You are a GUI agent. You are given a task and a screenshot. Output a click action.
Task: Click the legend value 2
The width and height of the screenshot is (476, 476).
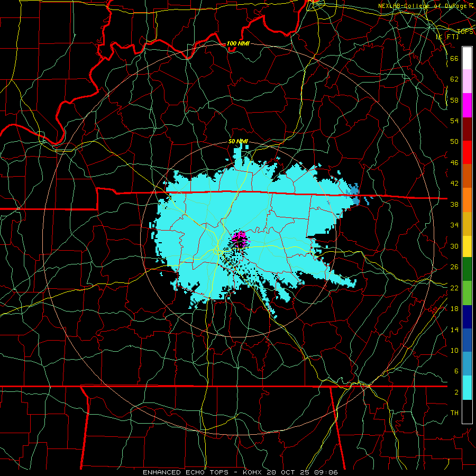456,392
